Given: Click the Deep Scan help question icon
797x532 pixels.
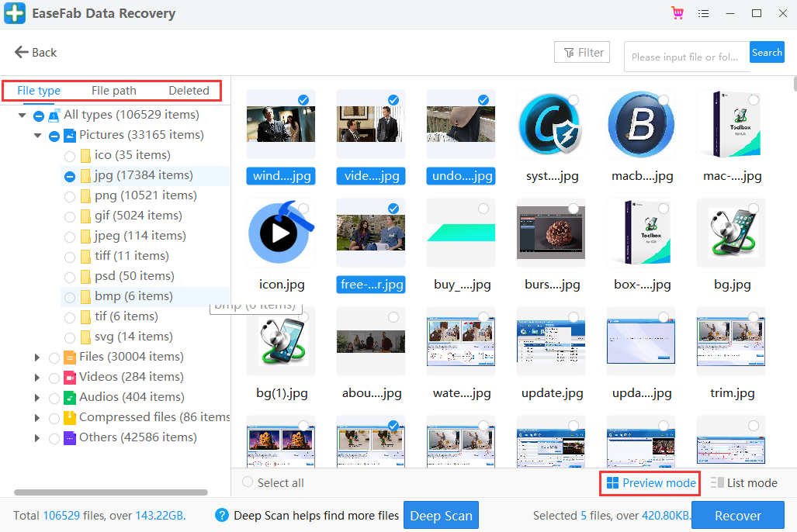Looking at the screenshot, I should (222, 515).
